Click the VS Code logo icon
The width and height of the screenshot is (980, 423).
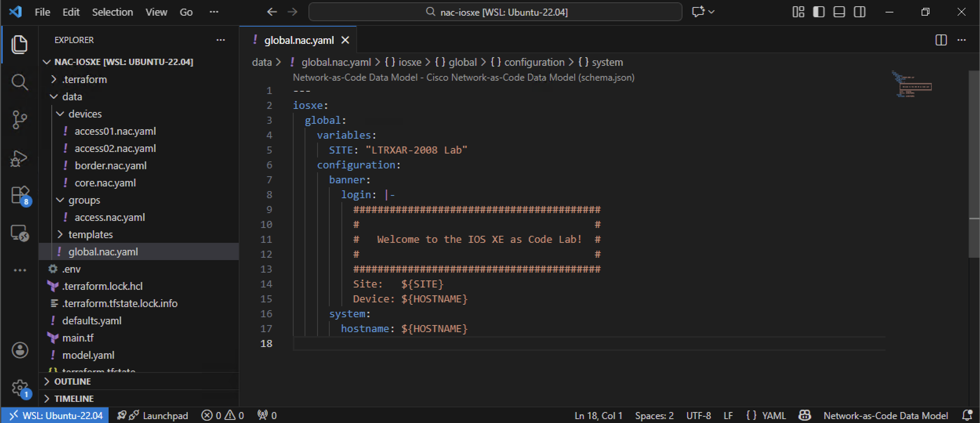(x=15, y=12)
